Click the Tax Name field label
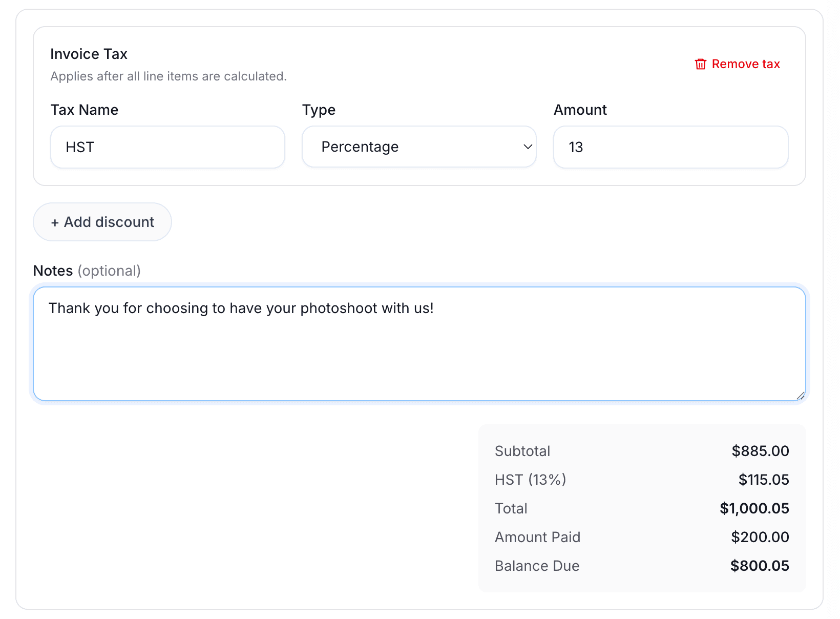Screen dimensions: 840x619 click(85, 110)
